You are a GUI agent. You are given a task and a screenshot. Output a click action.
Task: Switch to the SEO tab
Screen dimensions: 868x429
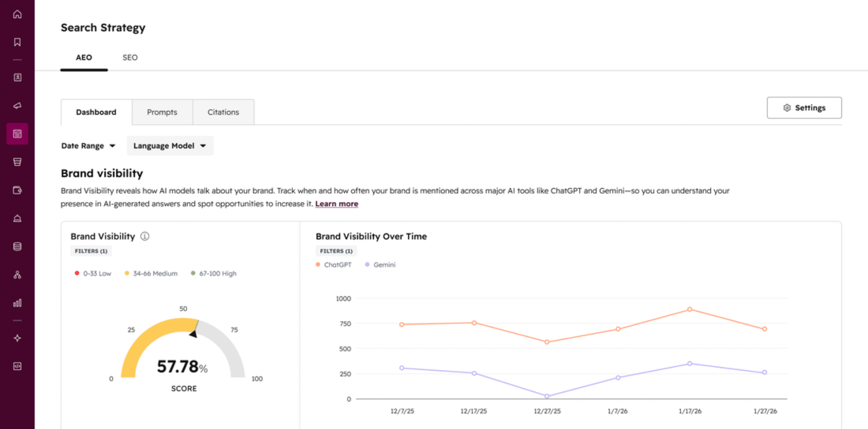pyautogui.click(x=130, y=57)
